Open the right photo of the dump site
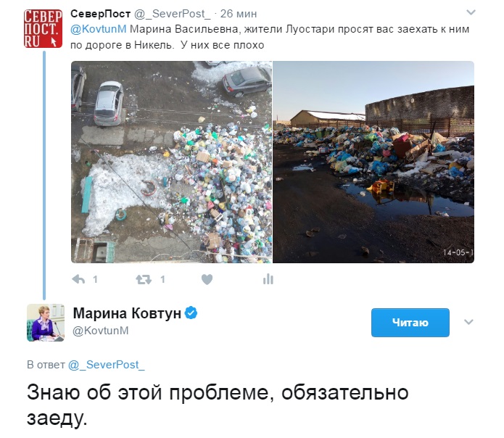 [373, 162]
